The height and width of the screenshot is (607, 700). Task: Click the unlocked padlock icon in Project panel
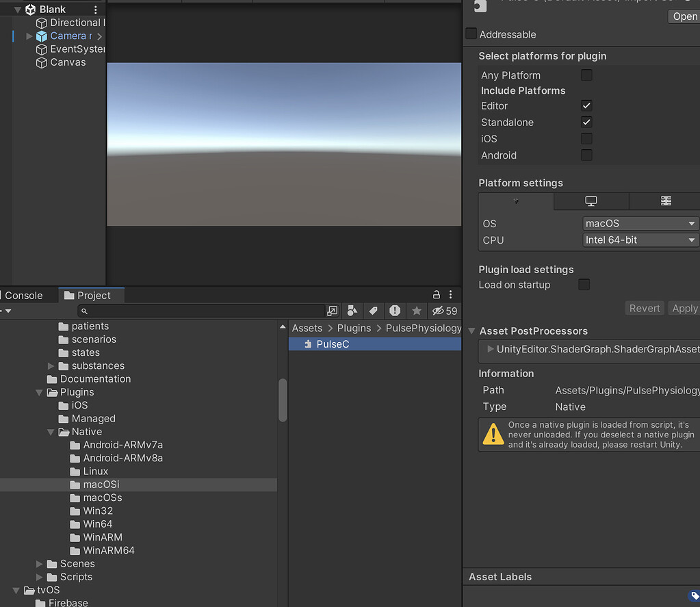coord(436,295)
